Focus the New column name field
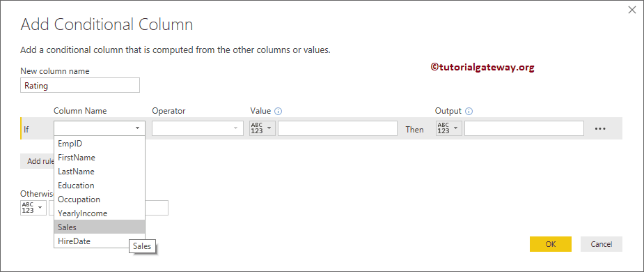 point(79,86)
